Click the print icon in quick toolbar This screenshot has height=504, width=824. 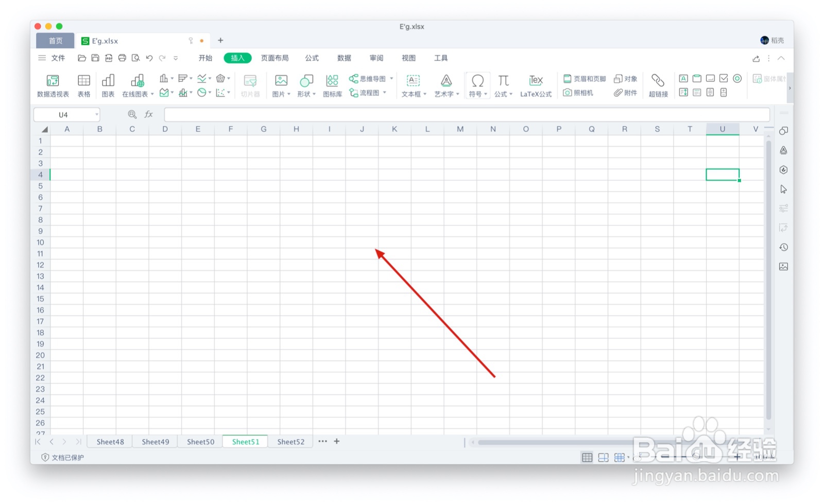pyautogui.click(x=122, y=58)
